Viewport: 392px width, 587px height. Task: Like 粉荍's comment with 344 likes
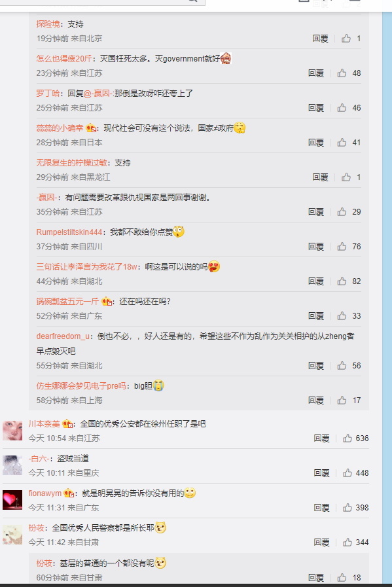point(347,542)
